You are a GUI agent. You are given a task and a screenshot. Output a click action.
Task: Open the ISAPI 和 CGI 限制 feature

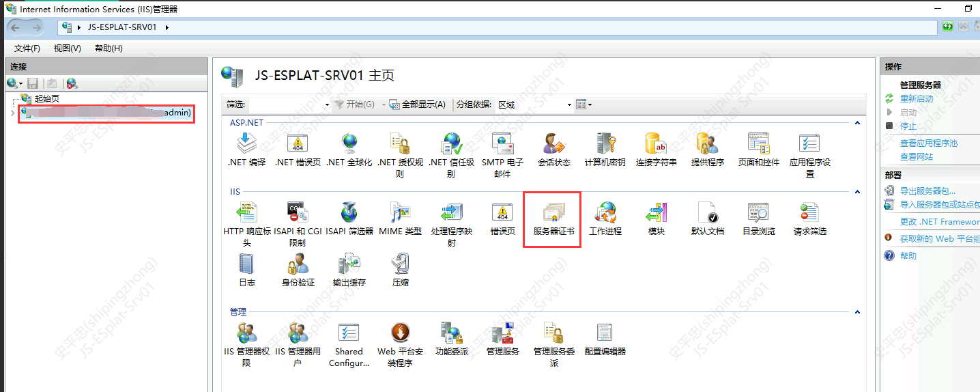point(298,224)
